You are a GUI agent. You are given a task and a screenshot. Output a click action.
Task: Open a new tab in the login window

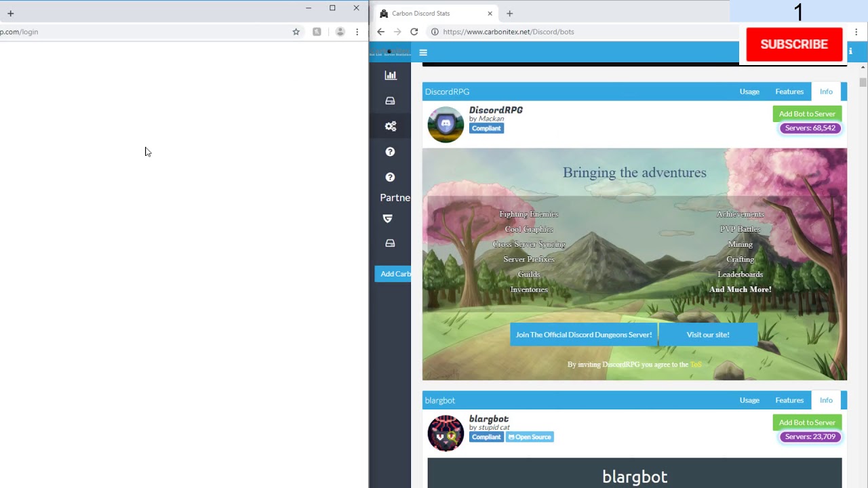coord(10,14)
